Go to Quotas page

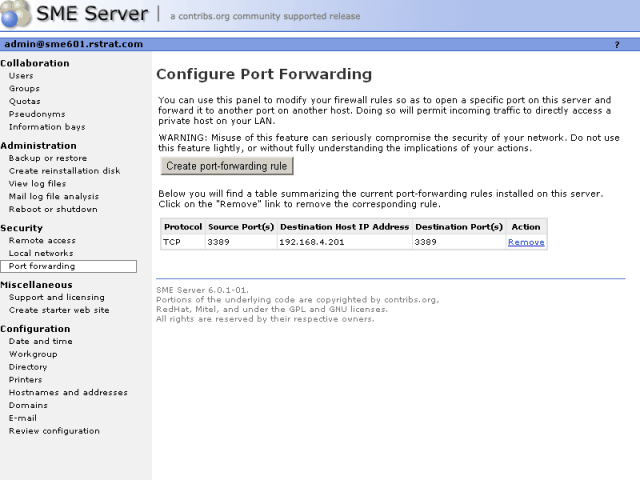pyautogui.click(x=25, y=101)
